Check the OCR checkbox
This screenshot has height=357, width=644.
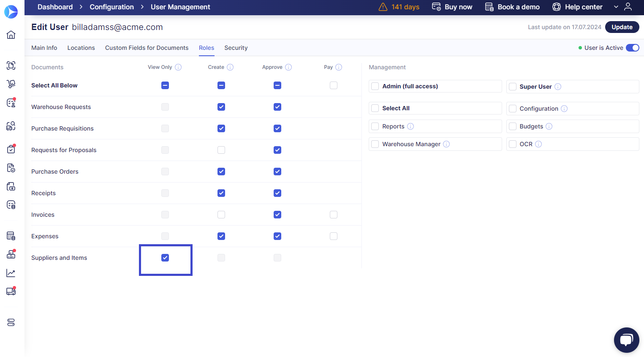point(513,144)
